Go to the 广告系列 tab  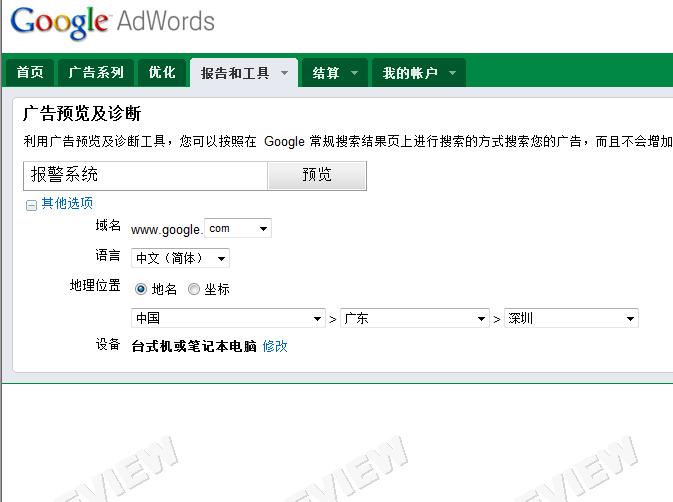96,73
